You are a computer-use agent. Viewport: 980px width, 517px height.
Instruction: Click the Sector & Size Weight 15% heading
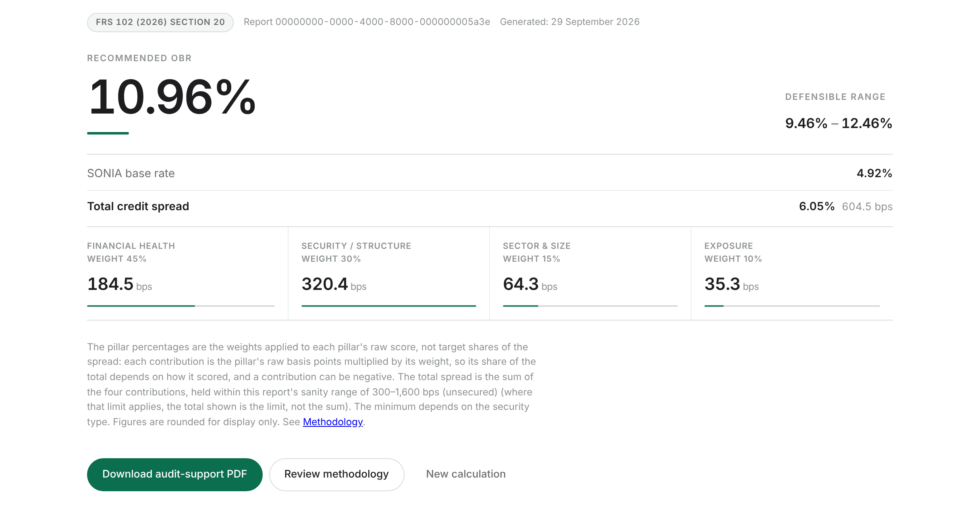click(x=537, y=252)
